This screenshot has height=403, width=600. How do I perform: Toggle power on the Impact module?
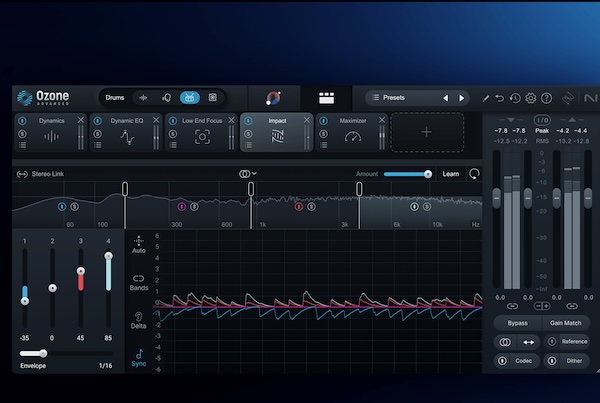(248, 121)
